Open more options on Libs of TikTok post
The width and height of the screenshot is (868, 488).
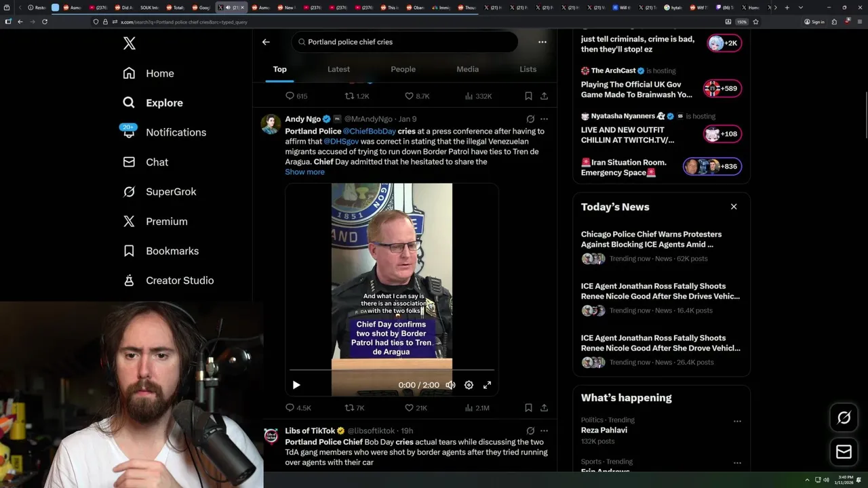(x=544, y=431)
